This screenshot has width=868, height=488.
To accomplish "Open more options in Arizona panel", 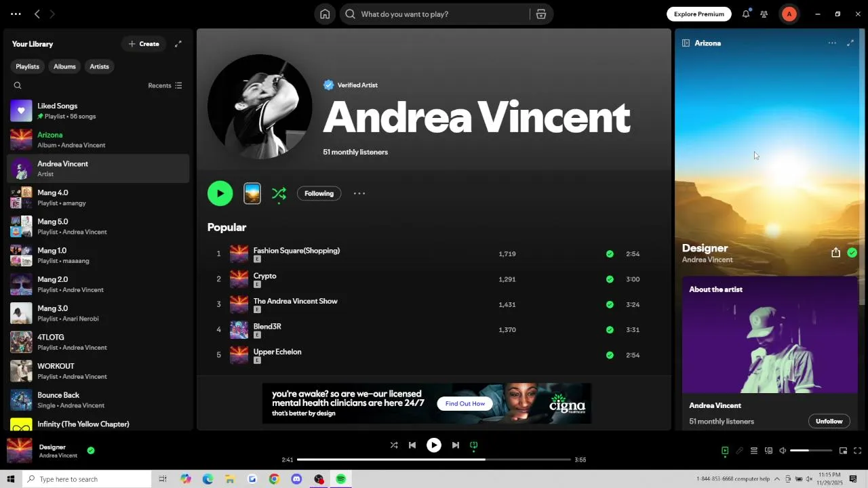I will [x=832, y=43].
